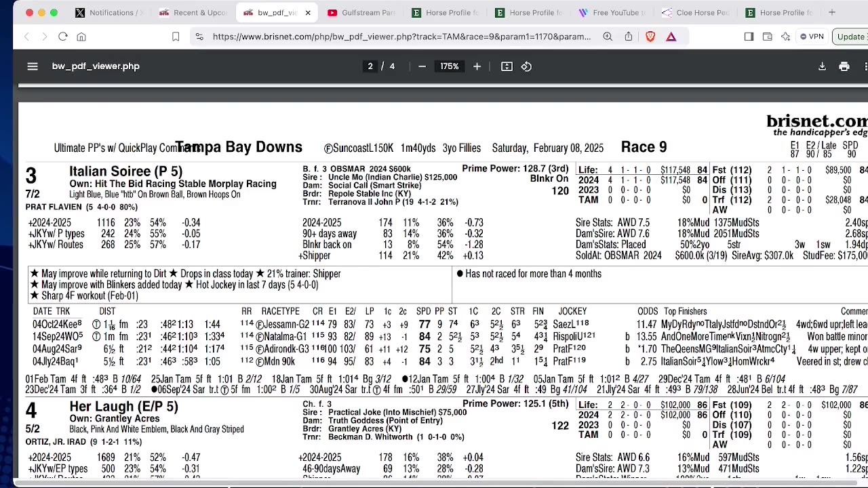Screen dimensions: 868x488
Task: Go back to previous page
Action: [26, 37]
